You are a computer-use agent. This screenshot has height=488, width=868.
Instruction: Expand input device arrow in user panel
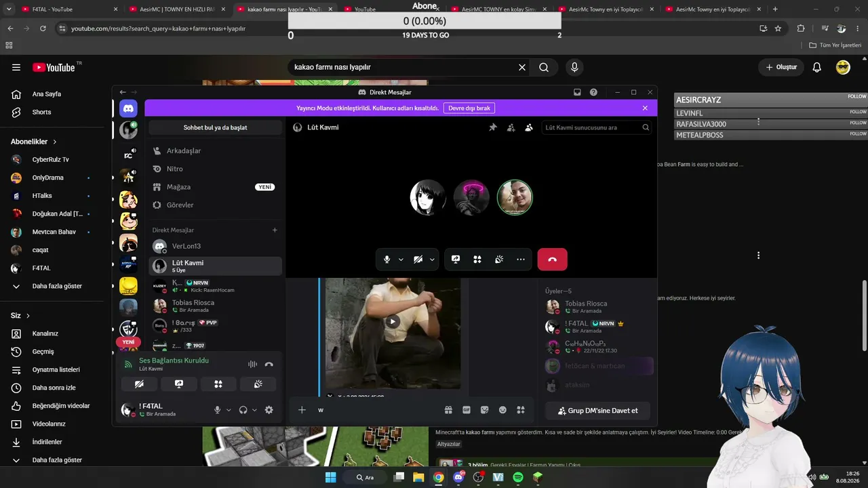tap(229, 410)
